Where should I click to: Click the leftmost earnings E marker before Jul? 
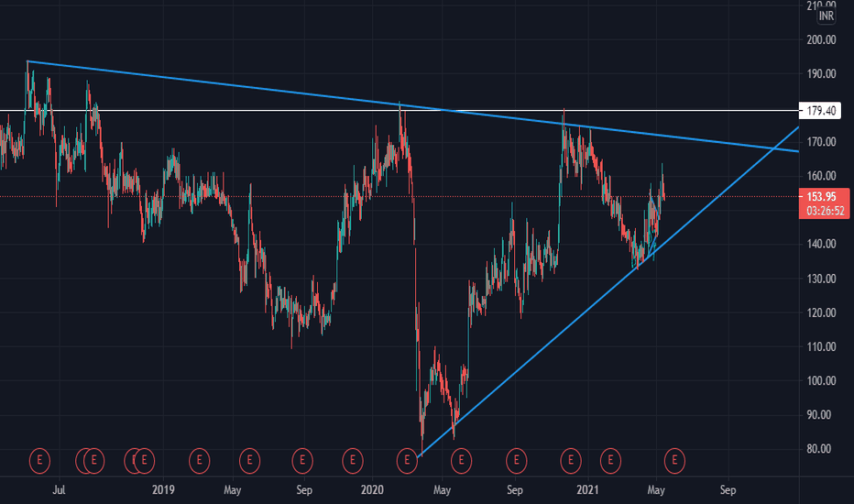click(x=39, y=461)
